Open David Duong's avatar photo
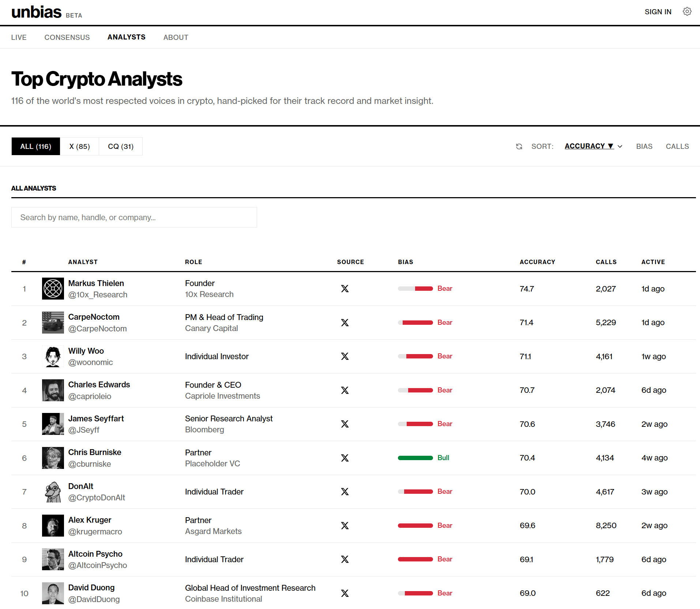The width and height of the screenshot is (700, 609). coord(53,593)
